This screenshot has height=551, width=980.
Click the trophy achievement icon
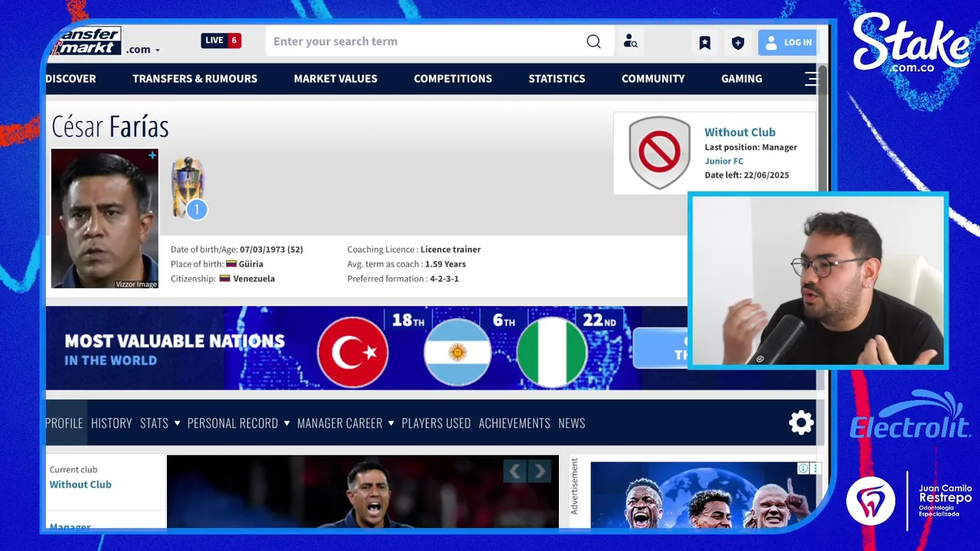click(188, 188)
